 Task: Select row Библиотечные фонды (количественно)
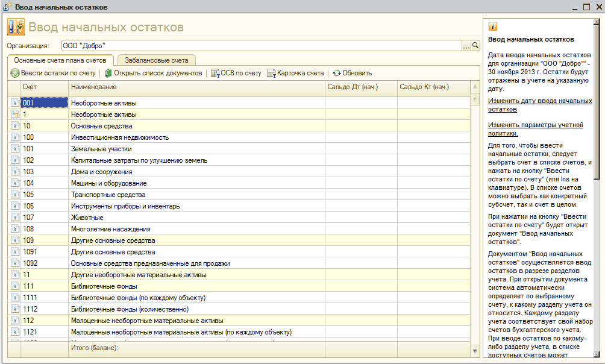coord(239,309)
